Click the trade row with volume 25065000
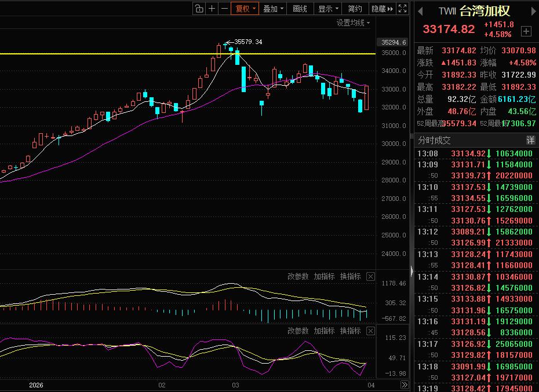 pyautogui.click(x=476, y=345)
